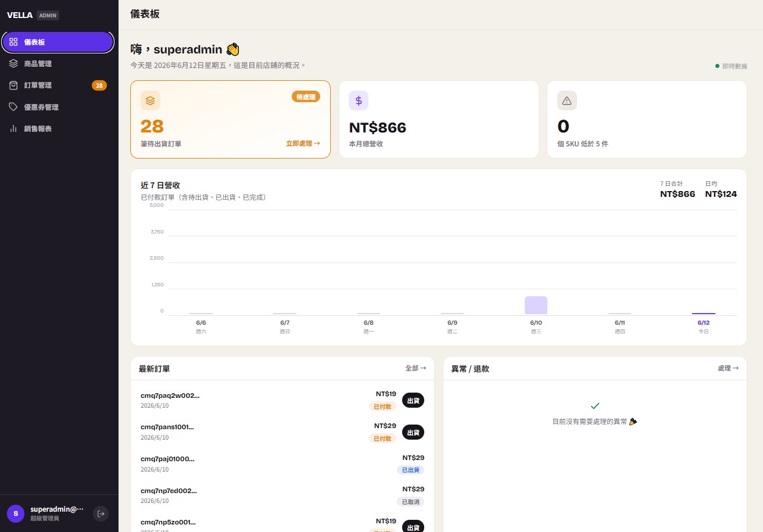Image resolution: width=763 pixels, height=532 pixels.
Task: Click the 0 個 SKU 低於 5 件 card
Action: tap(647, 119)
